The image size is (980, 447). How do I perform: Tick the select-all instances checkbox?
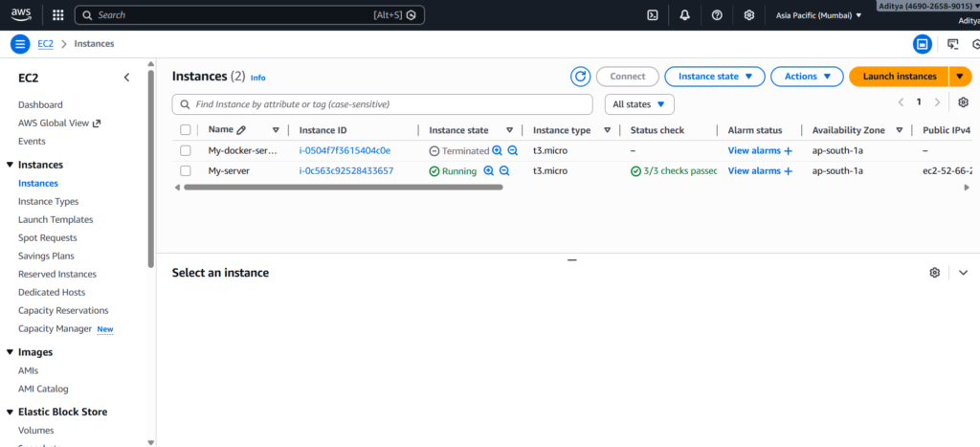pos(186,130)
